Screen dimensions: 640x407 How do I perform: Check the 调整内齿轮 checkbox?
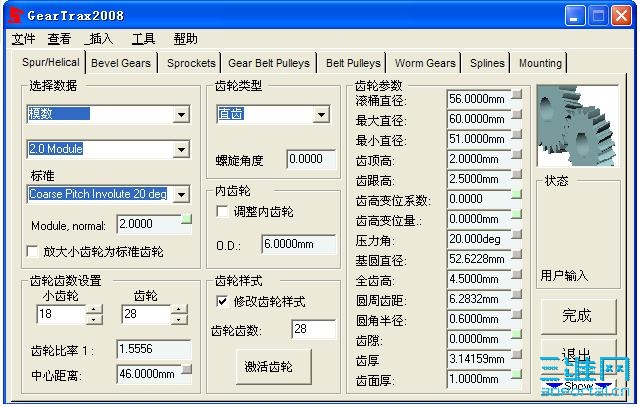coord(222,211)
